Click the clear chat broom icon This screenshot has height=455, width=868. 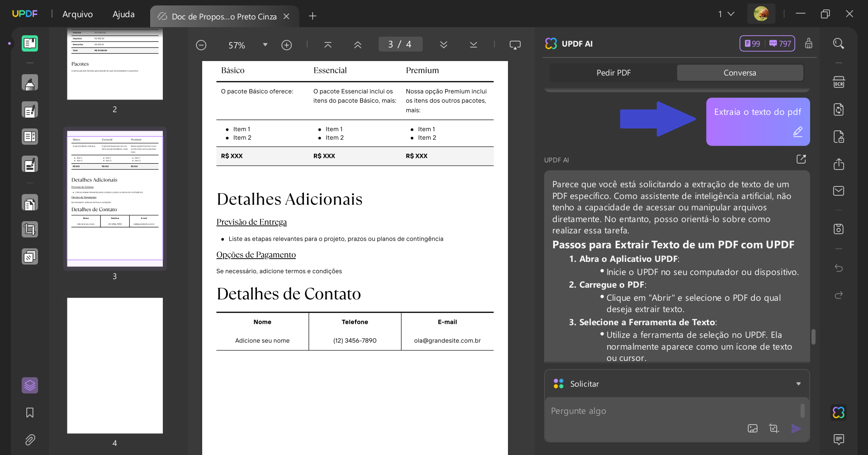pos(809,43)
